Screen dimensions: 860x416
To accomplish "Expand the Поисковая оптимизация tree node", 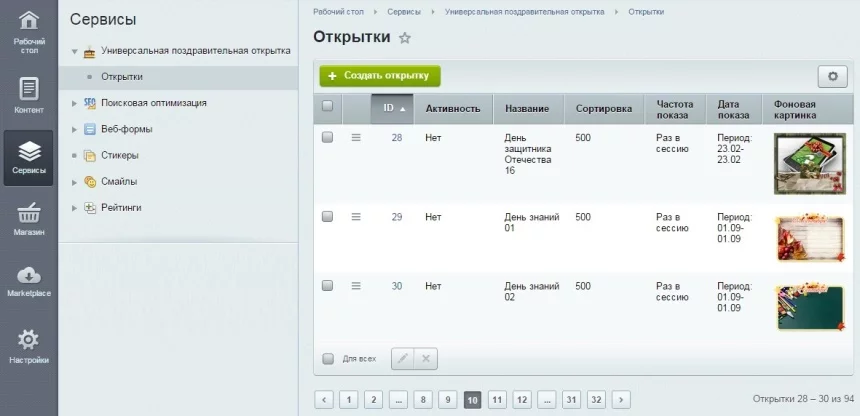I will click(x=74, y=102).
